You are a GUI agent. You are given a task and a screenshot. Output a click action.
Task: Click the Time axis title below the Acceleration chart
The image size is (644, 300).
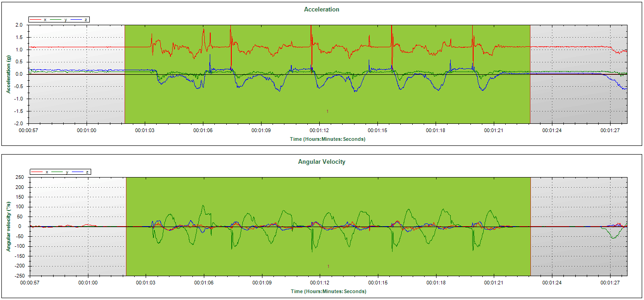[x=328, y=139]
